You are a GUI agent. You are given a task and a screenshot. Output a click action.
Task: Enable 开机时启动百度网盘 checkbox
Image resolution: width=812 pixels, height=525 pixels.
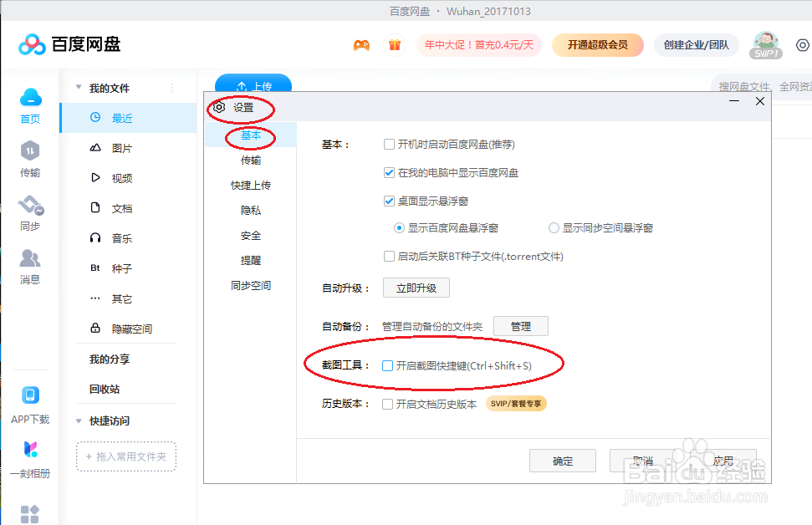389,145
